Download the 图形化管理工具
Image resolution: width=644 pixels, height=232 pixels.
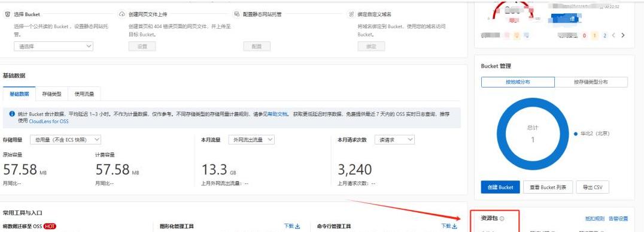click(x=292, y=226)
